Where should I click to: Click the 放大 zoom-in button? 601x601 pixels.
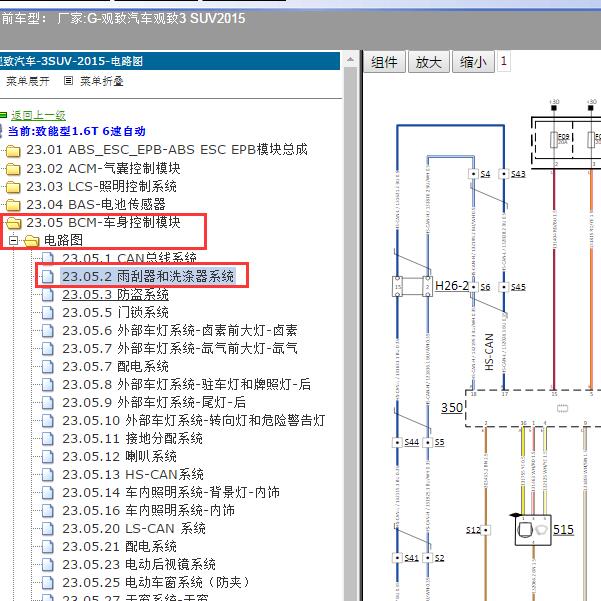[x=429, y=62]
